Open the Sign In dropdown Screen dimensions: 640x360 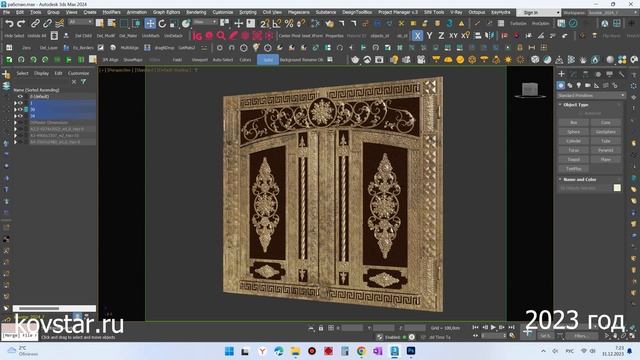pyautogui.click(x=538, y=13)
